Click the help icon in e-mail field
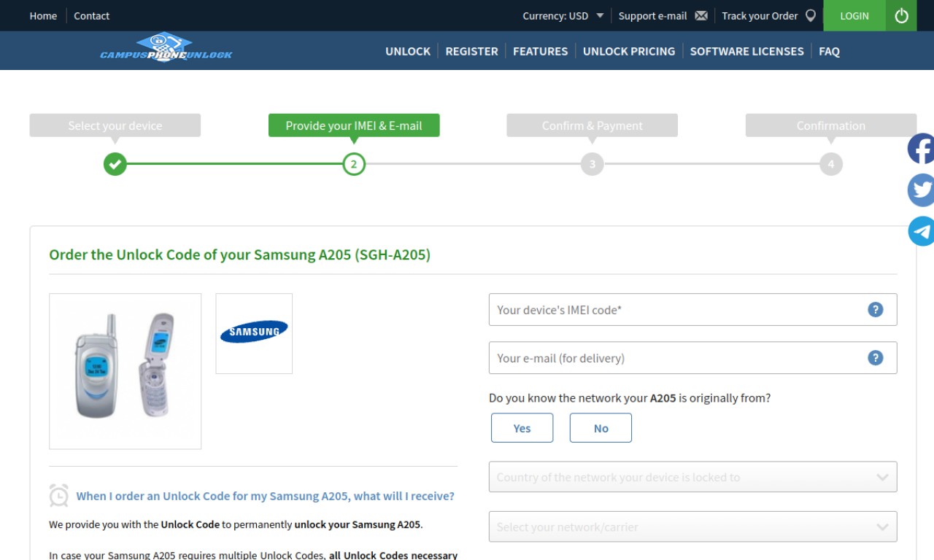The width and height of the screenshot is (934, 560). 875,358
